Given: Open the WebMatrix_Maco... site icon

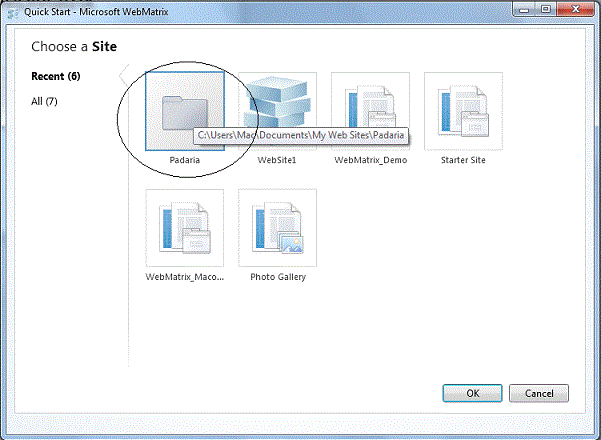Looking at the screenshot, I should 185,228.
